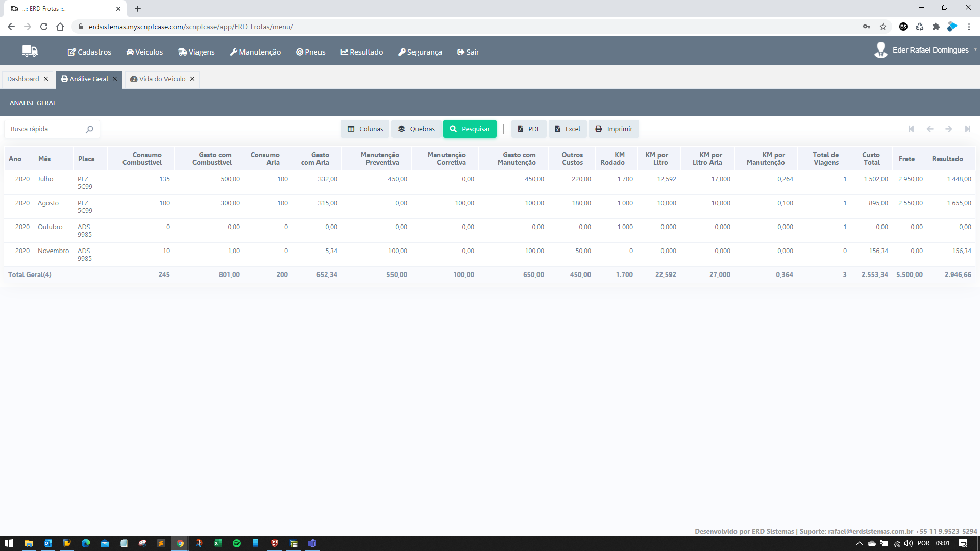The width and height of the screenshot is (980, 551).
Task: Open the Cadastros menu
Action: click(89, 52)
